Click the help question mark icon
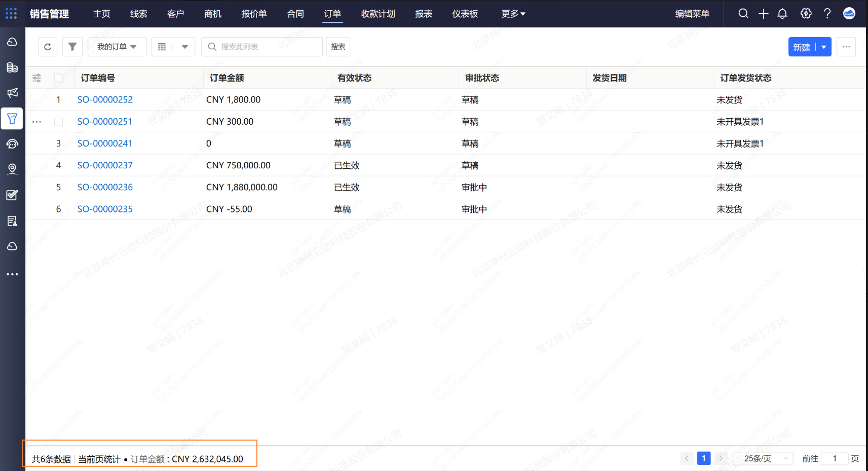Viewport: 868px width, 471px height. (x=827, y=14)
